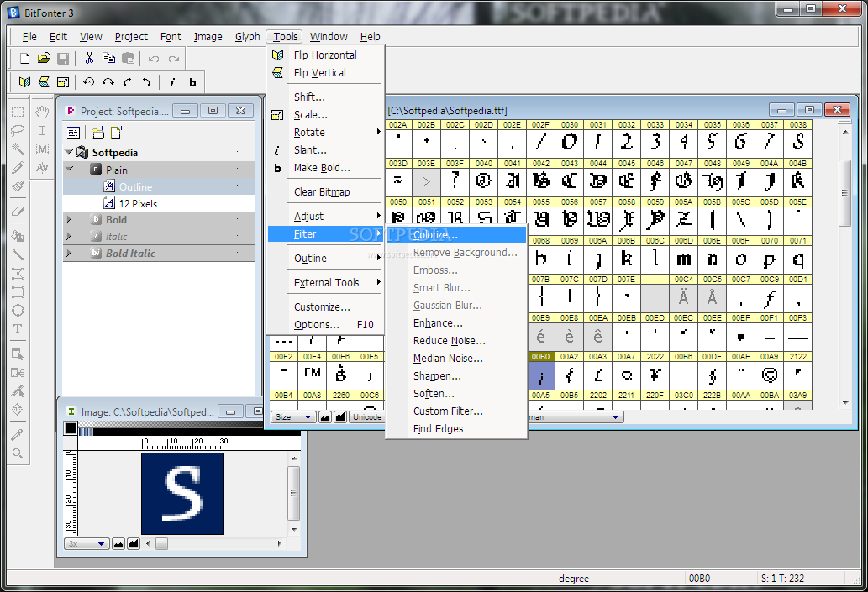Select the Line drawing tool
Screen dimensions: 868x592
(x=18, y=254)
